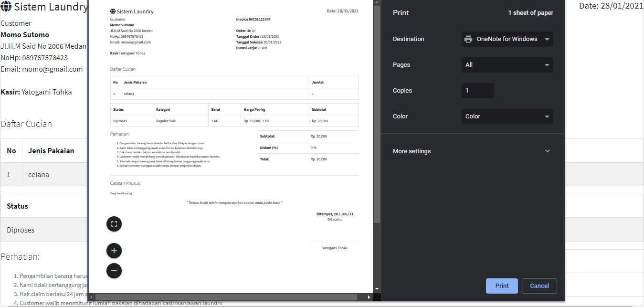Click the globe icon beside the page header

(6, 6)
